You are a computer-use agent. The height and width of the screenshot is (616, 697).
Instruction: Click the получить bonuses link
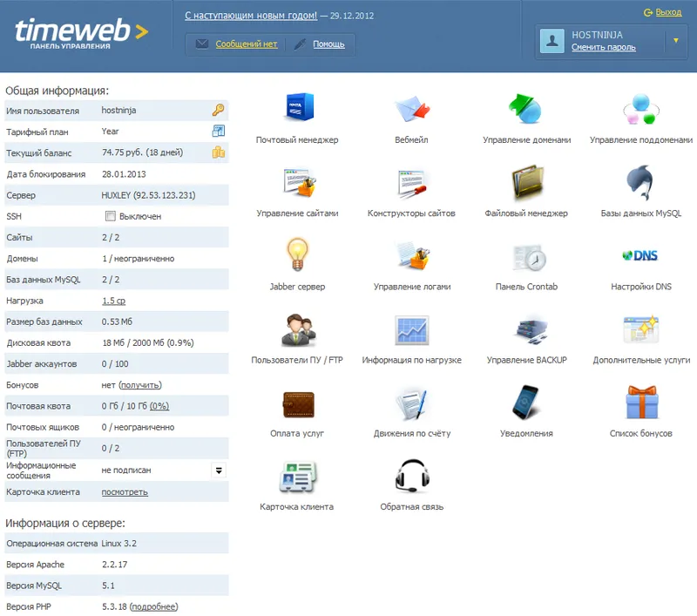point(140,385)
